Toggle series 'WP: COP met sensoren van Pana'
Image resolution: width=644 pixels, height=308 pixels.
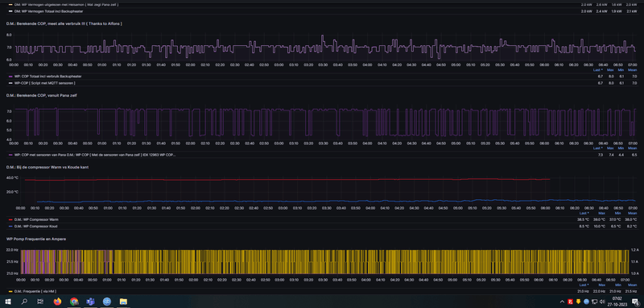pyautogui.click(x=94, y=155)
